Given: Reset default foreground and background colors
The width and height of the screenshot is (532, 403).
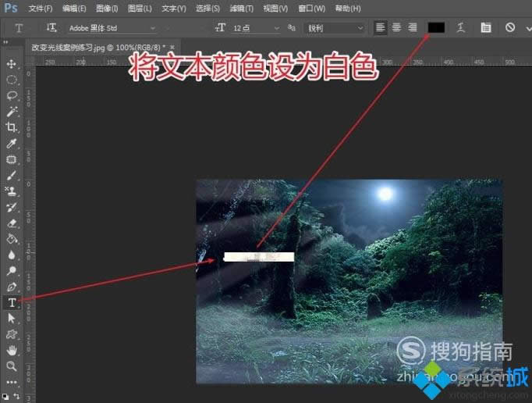Looking at the screenshot, I should coord(5,396).
